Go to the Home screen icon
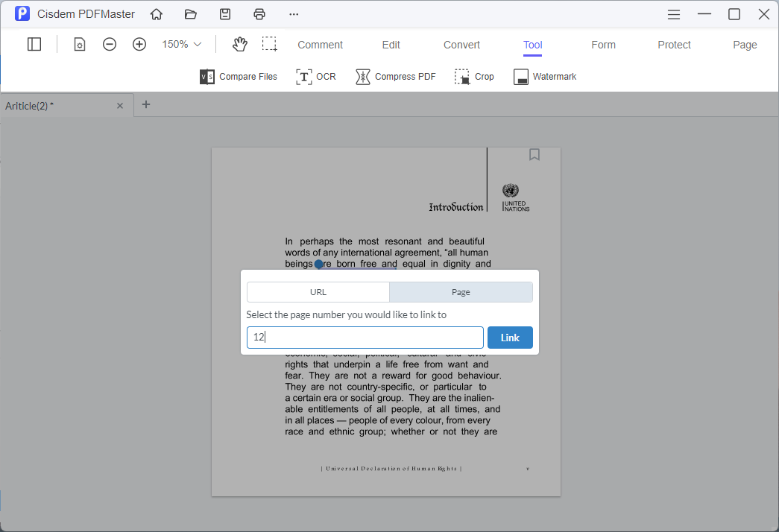 click(157, 14)
